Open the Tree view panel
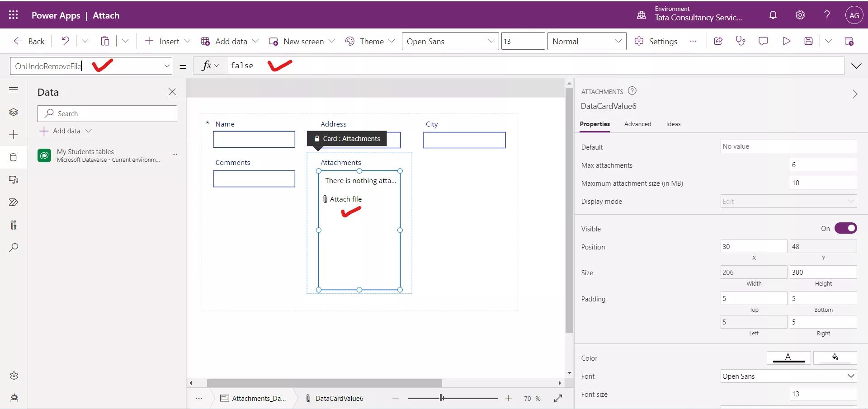This screenshot has height=409, width=868. [x=14, y=112]
